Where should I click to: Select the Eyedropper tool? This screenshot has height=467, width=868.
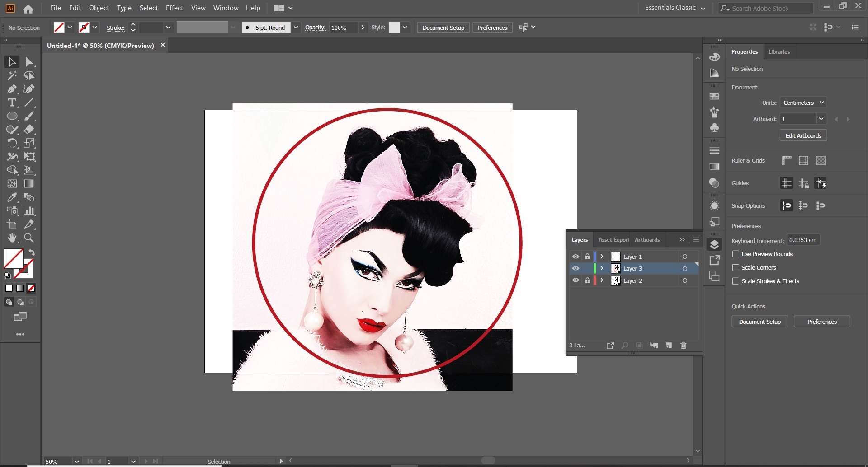12,197
